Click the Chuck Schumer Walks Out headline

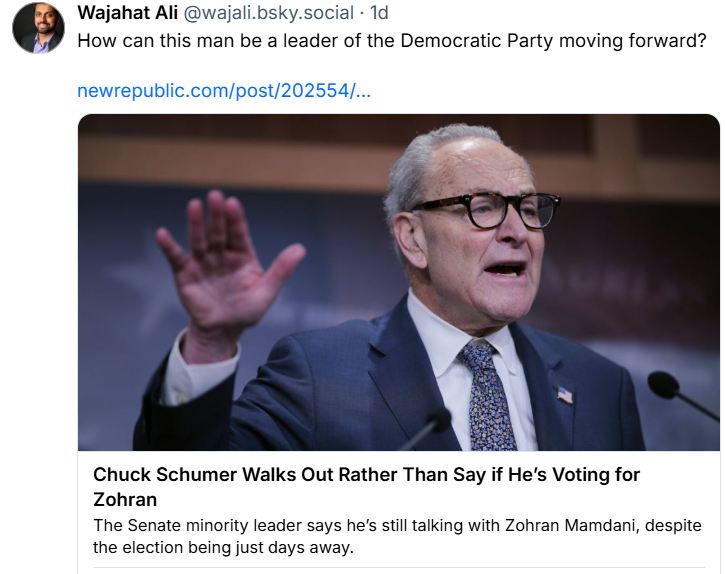[x=366, y=475]
